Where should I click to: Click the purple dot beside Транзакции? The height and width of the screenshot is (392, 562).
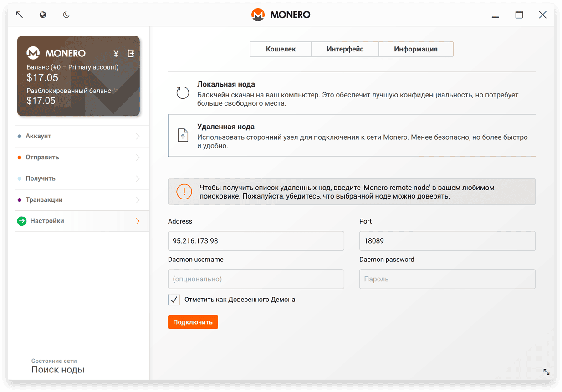(19, 200)
